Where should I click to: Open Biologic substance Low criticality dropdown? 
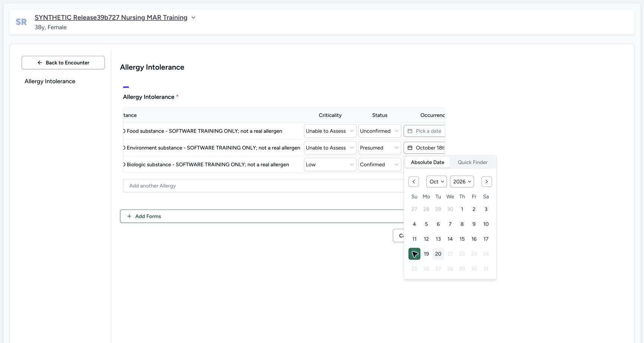[x=330, y=165]
